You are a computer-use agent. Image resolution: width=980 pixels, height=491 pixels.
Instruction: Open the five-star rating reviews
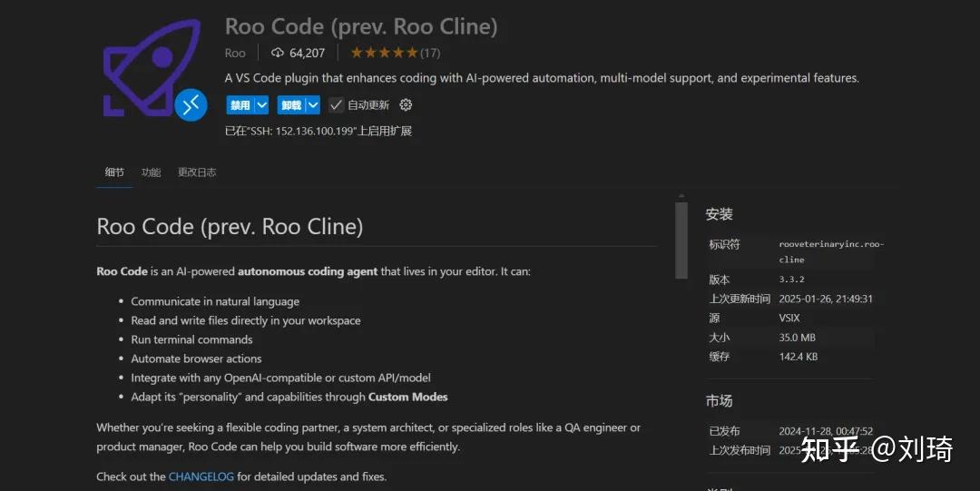384,53
